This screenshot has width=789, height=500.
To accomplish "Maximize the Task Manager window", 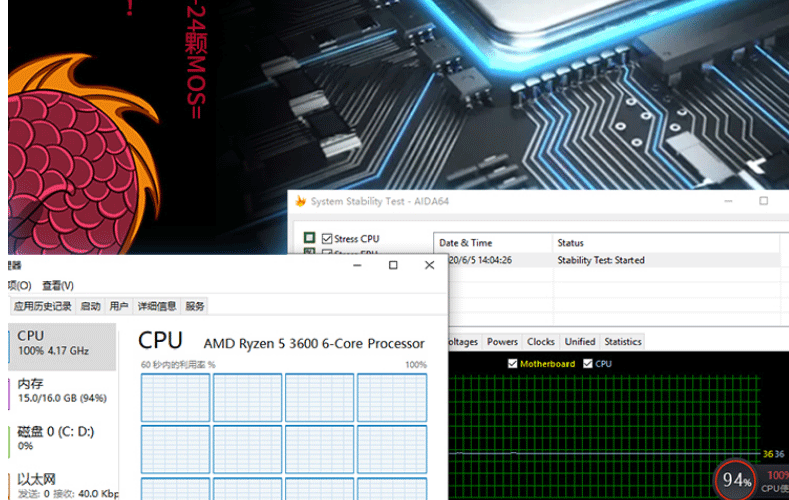I will pos(393,265).
